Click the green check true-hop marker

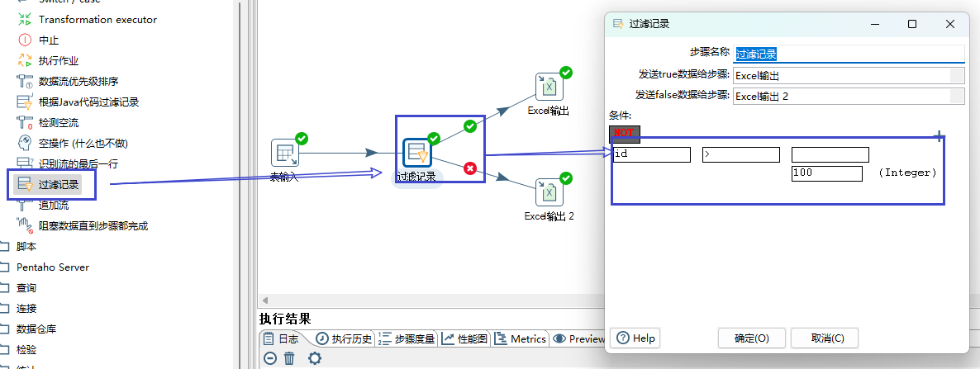pos(470,126)
